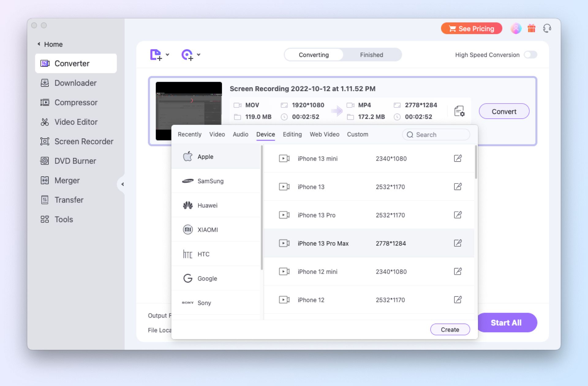This screenshot has height=386, width=588.
Task: Open the Converter section in sidebar
Action: pos(72,63)
